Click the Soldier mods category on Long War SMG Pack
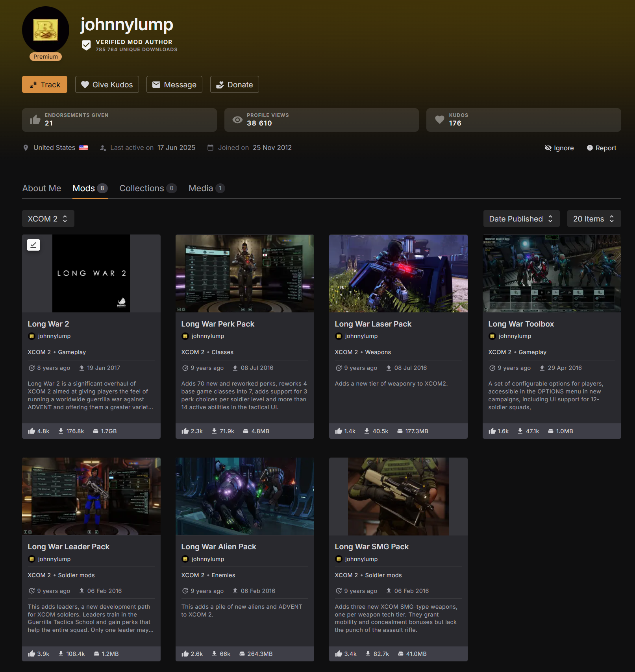Image resolution: width=635 pixels, height=672 pixels. click(383, 575)
